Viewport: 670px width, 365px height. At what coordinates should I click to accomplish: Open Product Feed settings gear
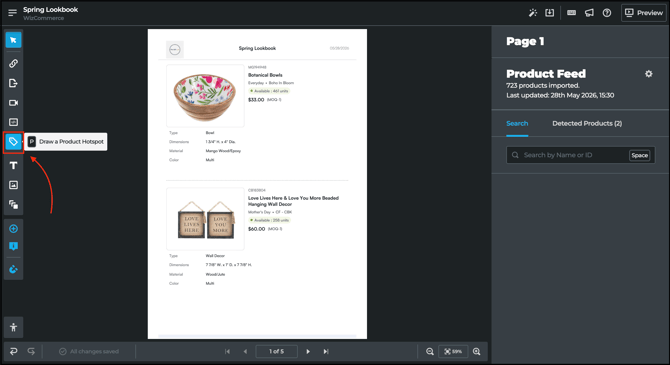click(649, 74)
